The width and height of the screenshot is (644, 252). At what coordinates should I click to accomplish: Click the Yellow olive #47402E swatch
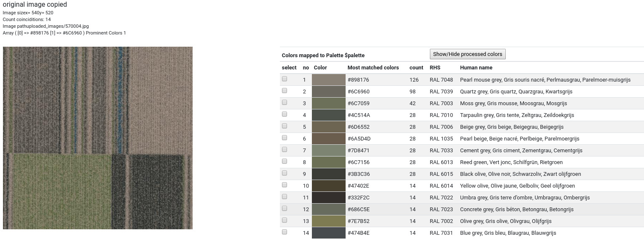[328, 186]
